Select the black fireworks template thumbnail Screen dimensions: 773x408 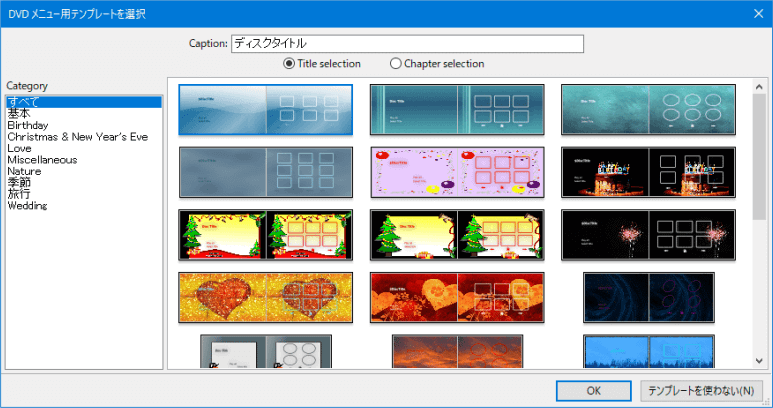pos(647,234)
